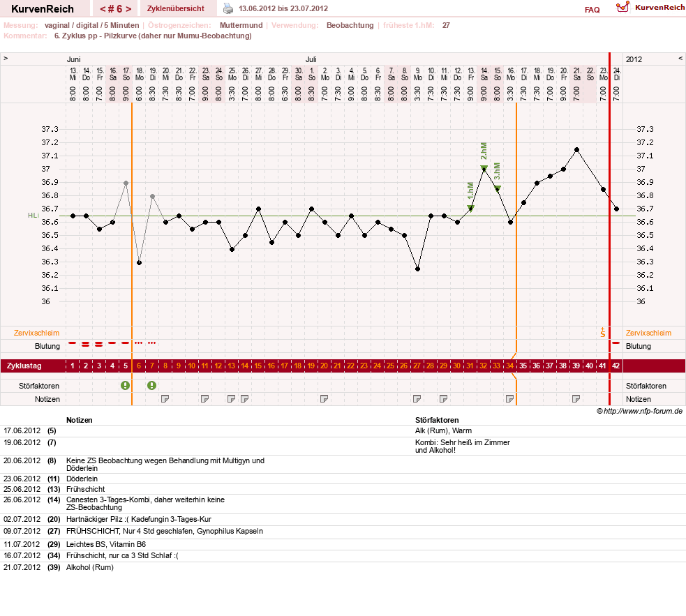Image resolution: width=686 pixels, height=616 pixels.
Task: Open the note icon on cycle day 27
Action: 417,399
